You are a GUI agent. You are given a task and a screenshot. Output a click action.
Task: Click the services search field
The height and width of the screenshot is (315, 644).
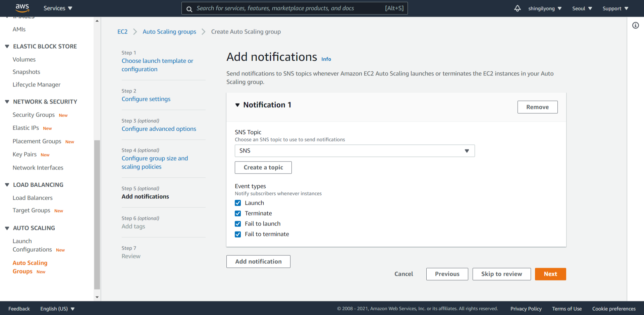(294, 8)
